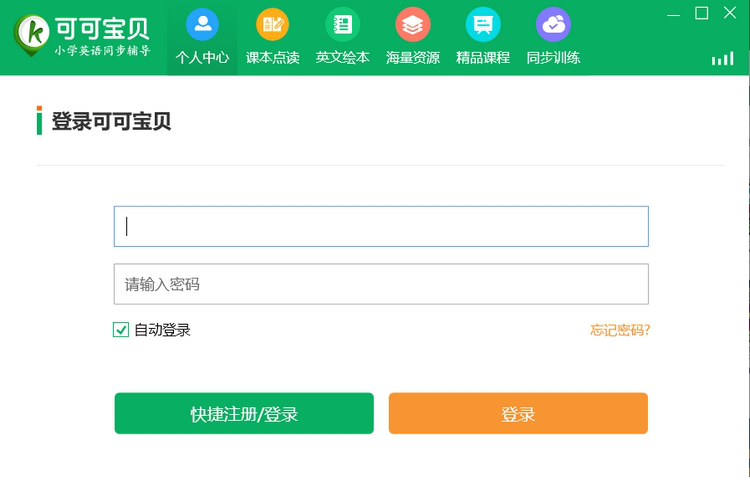The height and width of the screenshot is (496, 750).
Task: Close the 可可宝贝 window
Action: tap(730, 13)
